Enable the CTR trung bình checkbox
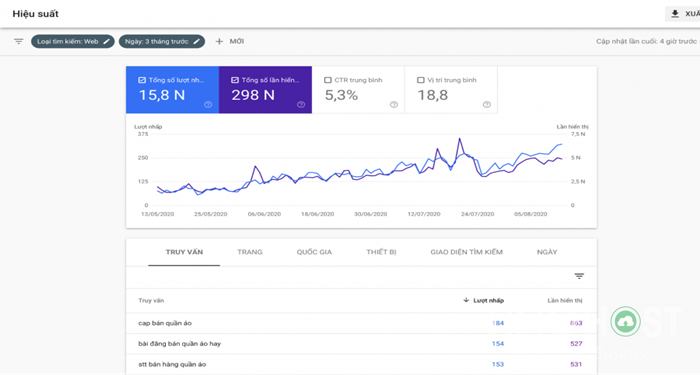 (x=328, y=80)
